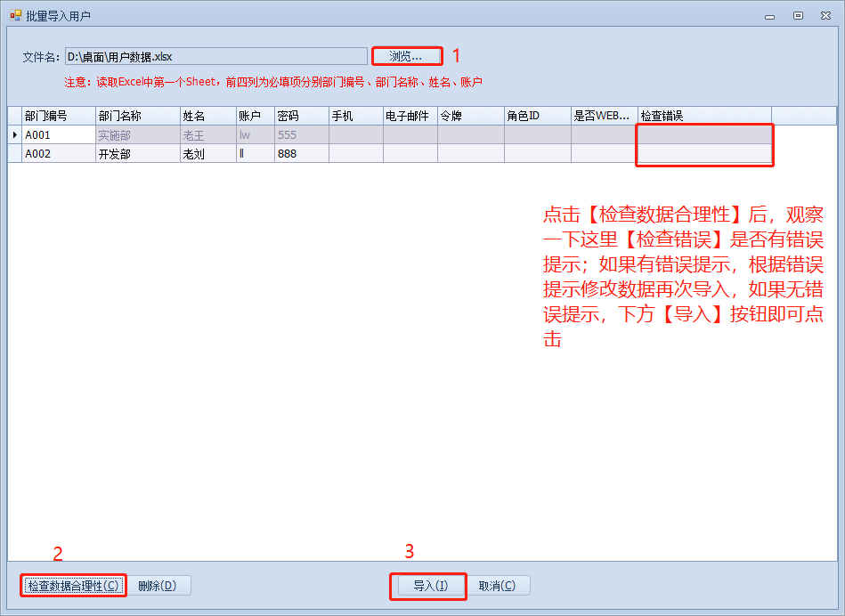Click the password cell showing 888

(x=300, y=153)
